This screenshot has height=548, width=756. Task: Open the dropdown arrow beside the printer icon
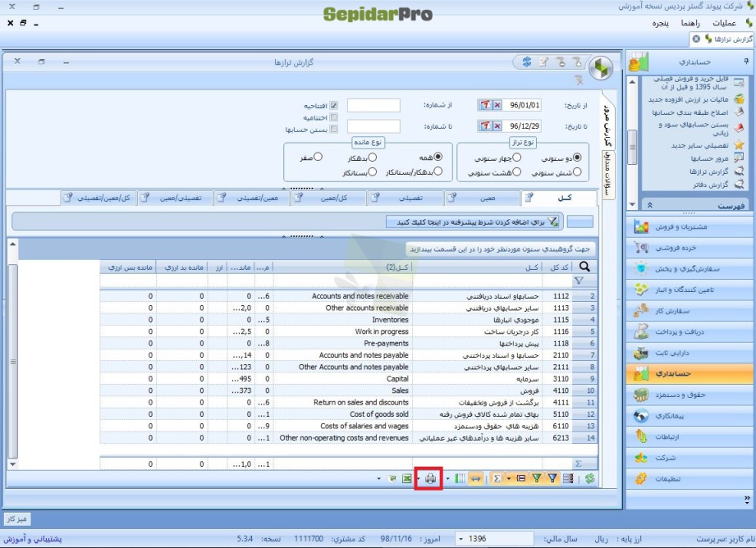419,478
